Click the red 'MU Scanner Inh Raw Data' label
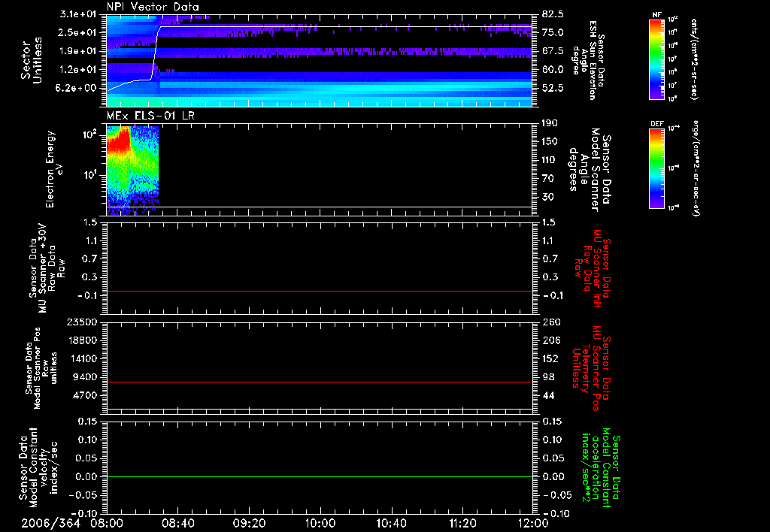Viewport: 770px width, 532px height. pos(593,268)
